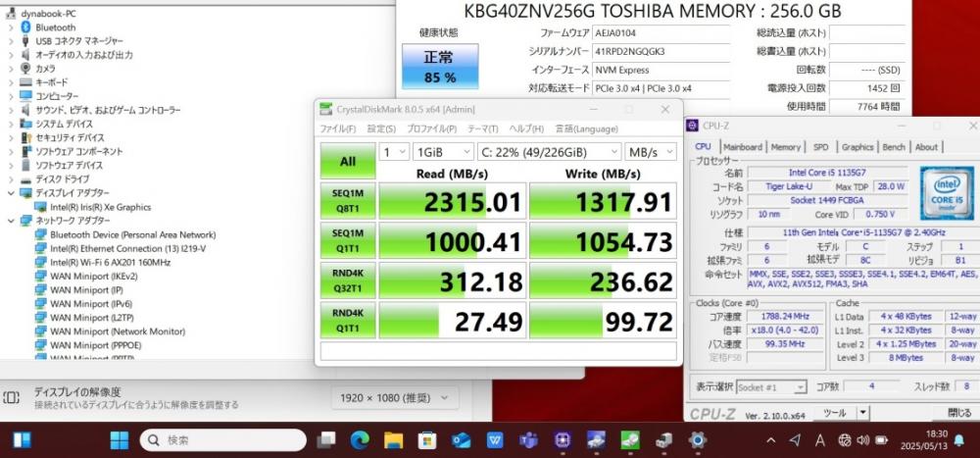Run the RND4K Q1T1 test
Image resolution: width=980 pixels, height=458 pixels.
[x=348, y=321]
